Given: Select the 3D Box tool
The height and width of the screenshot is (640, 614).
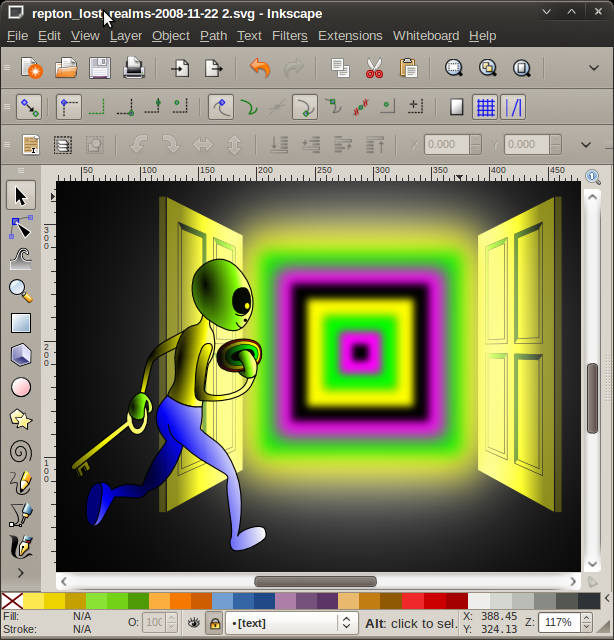Looking at the screenshot, I should pos(21,355).
